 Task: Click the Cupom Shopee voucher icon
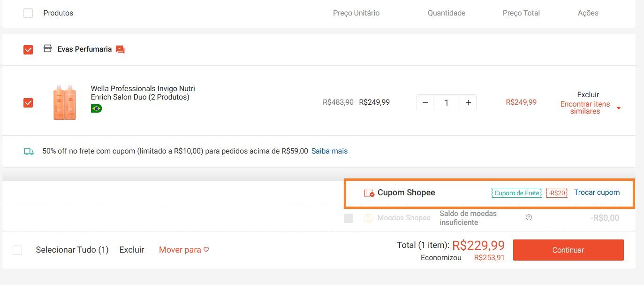[x=369, y=193]
